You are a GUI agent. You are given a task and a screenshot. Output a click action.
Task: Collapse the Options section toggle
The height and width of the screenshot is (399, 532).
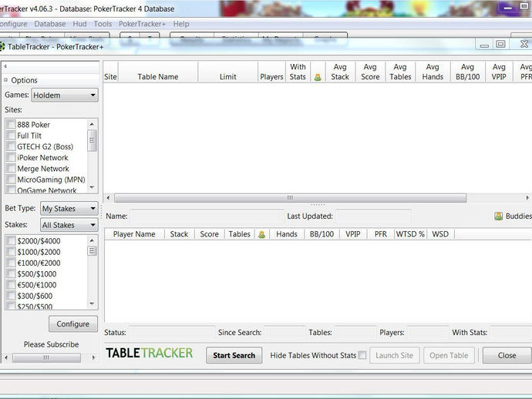(5, 80)
